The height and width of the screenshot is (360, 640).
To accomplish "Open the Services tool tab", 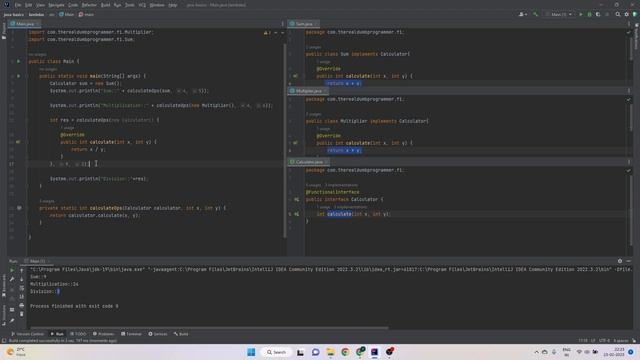I will 158,334.
